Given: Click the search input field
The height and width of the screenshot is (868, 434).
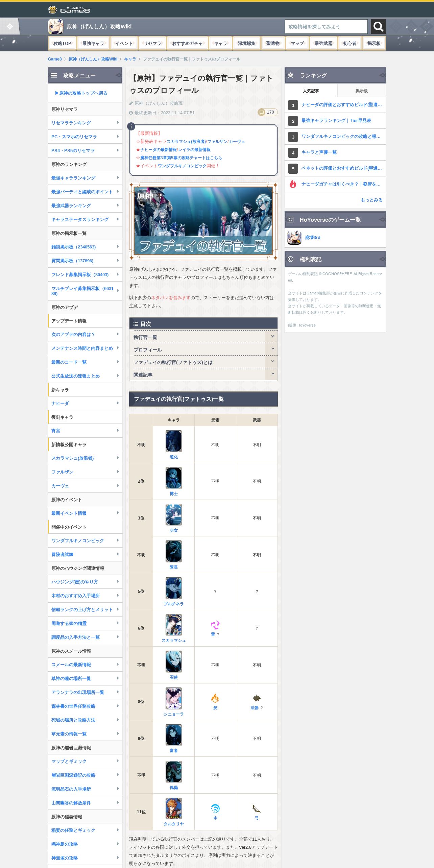Looking at the screenshot, I should (x=326, y=26).
